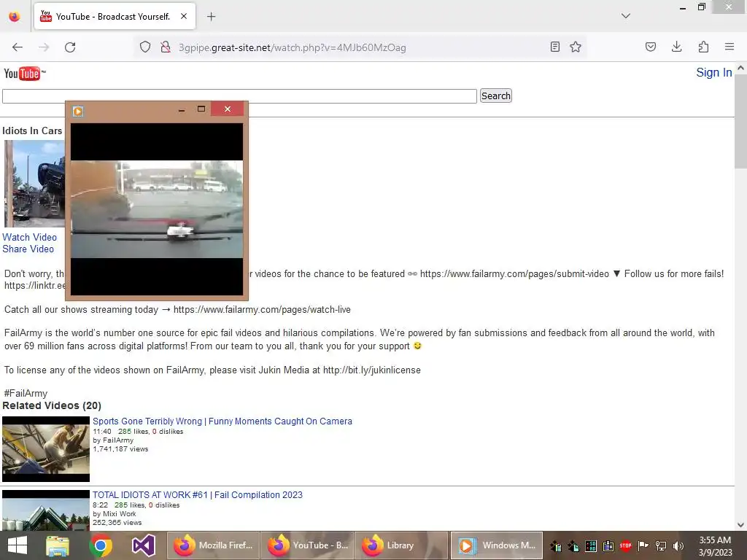This screenshot has width=747, height=560.
Task: Click the URL address field
Action: click(x=292, y=47)
